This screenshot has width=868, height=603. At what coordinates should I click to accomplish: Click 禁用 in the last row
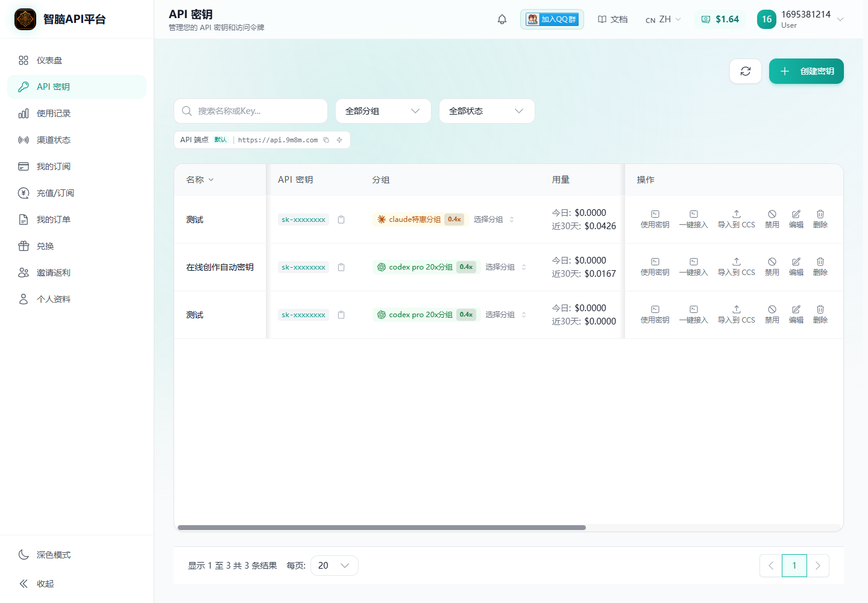point(772,315)
